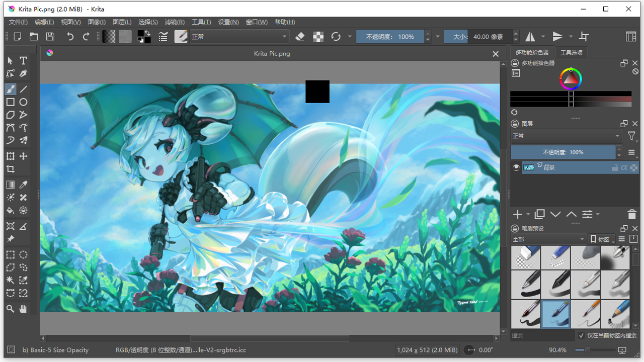Open the 设置(N) menu
644x362 pixels.
coord(228,22)
